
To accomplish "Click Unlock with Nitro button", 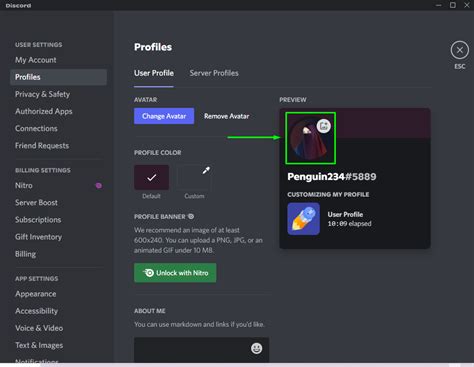I will (175, 273).
